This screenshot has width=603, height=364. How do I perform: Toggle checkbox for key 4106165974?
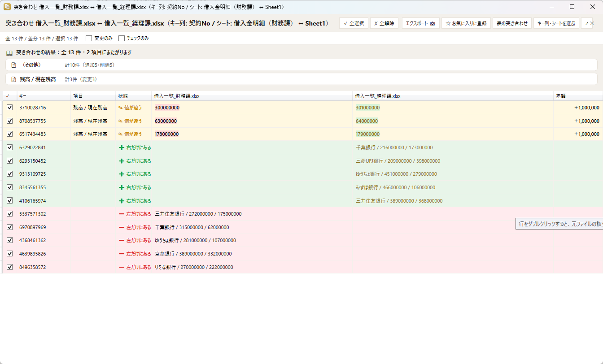[10, 201]
